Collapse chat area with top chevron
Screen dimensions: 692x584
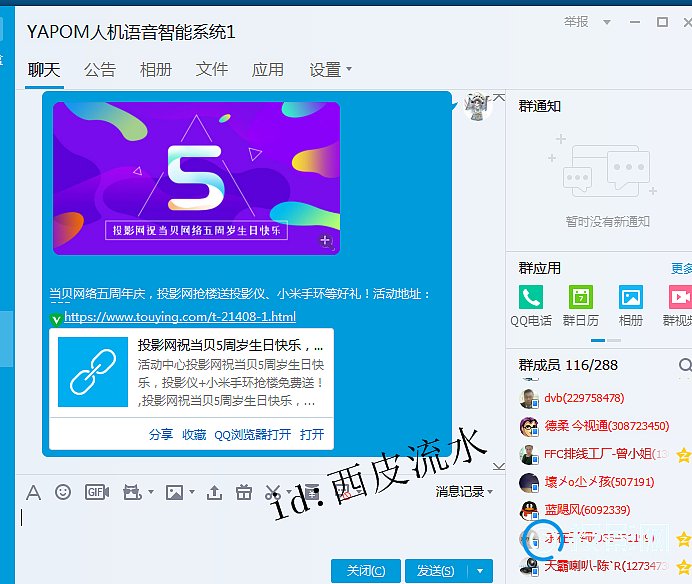pos(499,98)
